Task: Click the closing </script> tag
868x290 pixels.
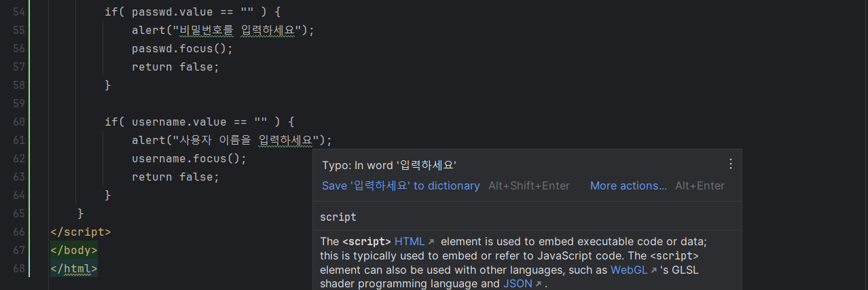Action: (80, 232)
